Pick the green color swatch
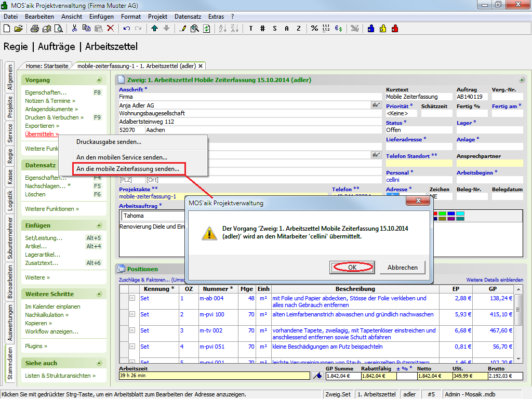The width and height of the screenshot is (532, 399). [442, 213]
